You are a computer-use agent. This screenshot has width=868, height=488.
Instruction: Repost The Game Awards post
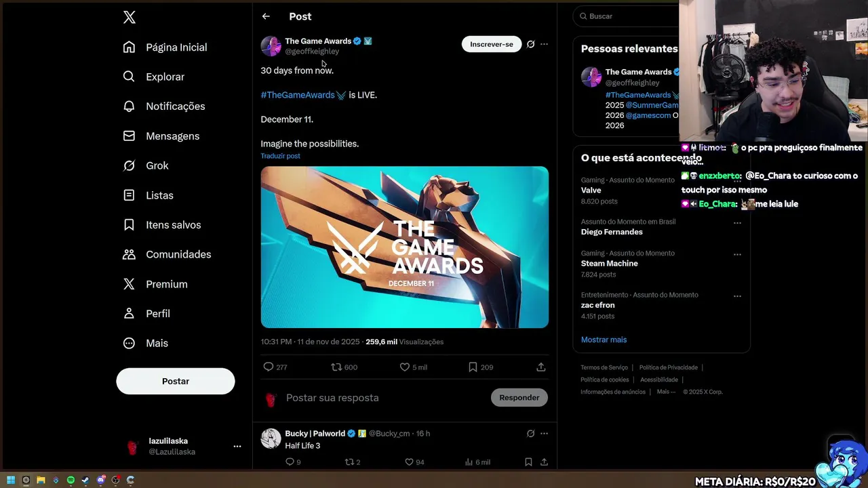336,367
